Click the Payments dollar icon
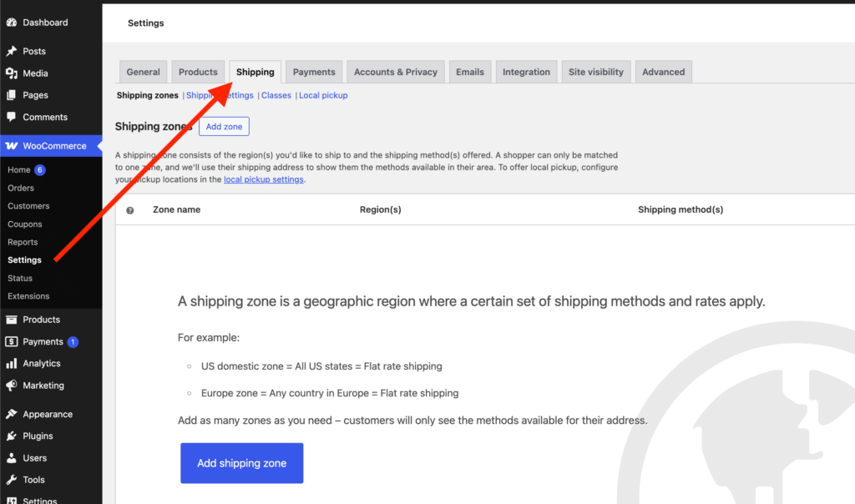Viewport: 855px width, 504px height. pos(12,341)
